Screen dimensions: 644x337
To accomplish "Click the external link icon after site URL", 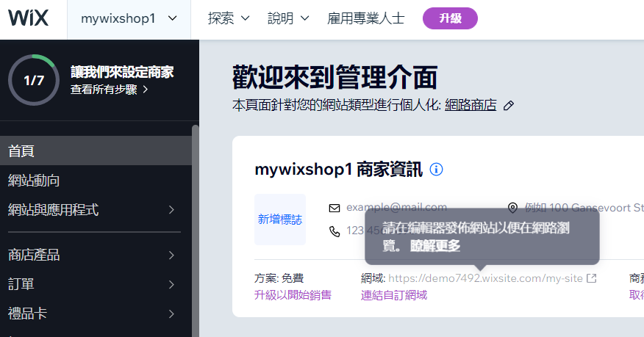I will coord(591,278).
